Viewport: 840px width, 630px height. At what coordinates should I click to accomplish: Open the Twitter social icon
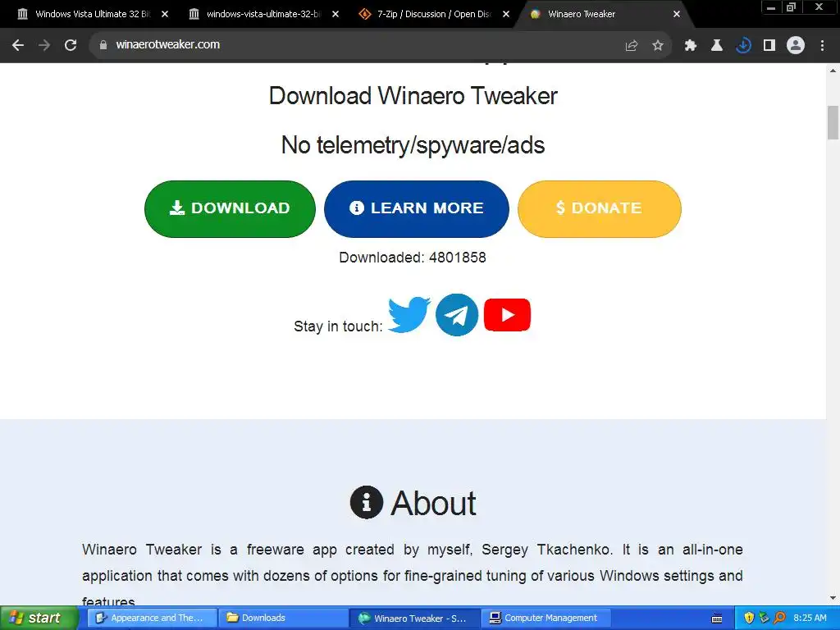(x=409, y=314)
